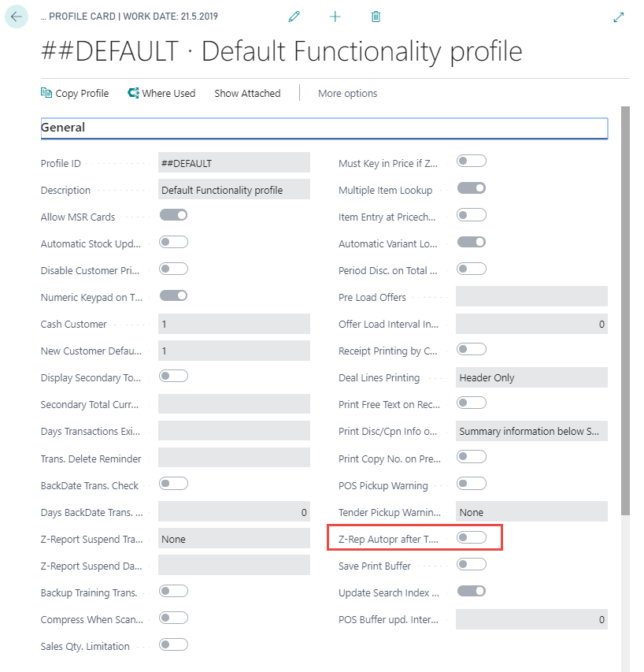The width and height of the screenshot is (644, 672).
Task: Click the Description text field
Action: (234, 190)
